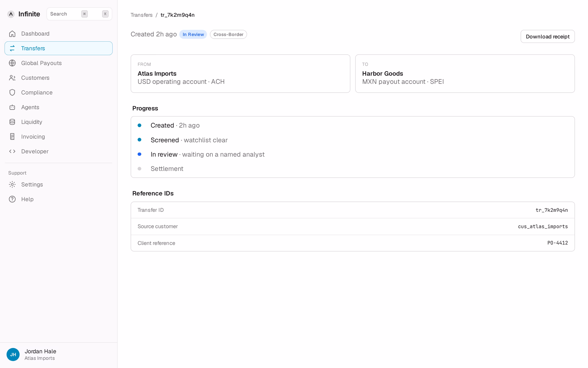Image resolution: width=588 pixels, height=368 pixels.
Task: Click the In Review status badge
Action: [193, 34]
